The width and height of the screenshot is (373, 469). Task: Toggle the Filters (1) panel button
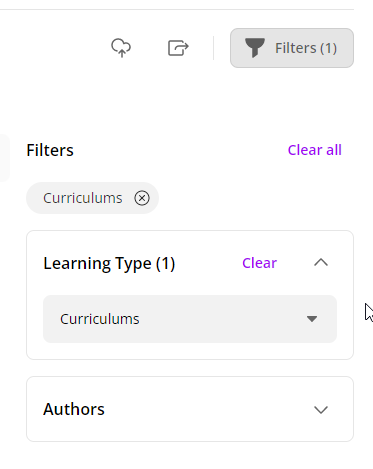[292, 48]
